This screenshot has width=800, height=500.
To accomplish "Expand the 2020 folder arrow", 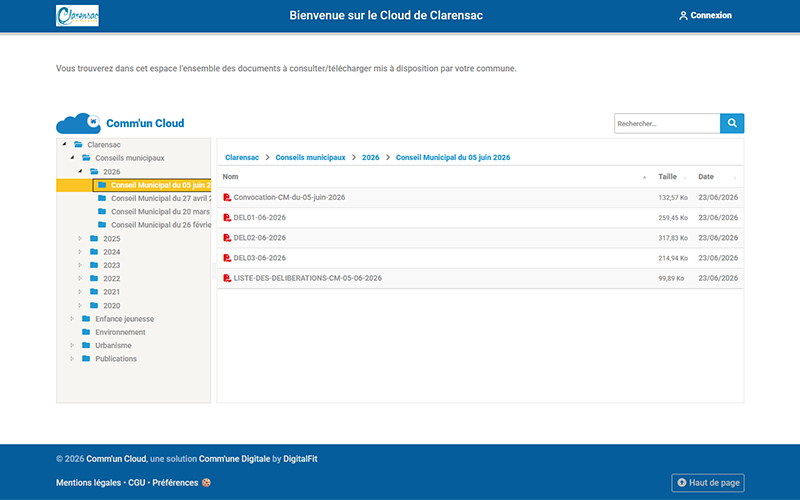I will click(x=80, y=305).
